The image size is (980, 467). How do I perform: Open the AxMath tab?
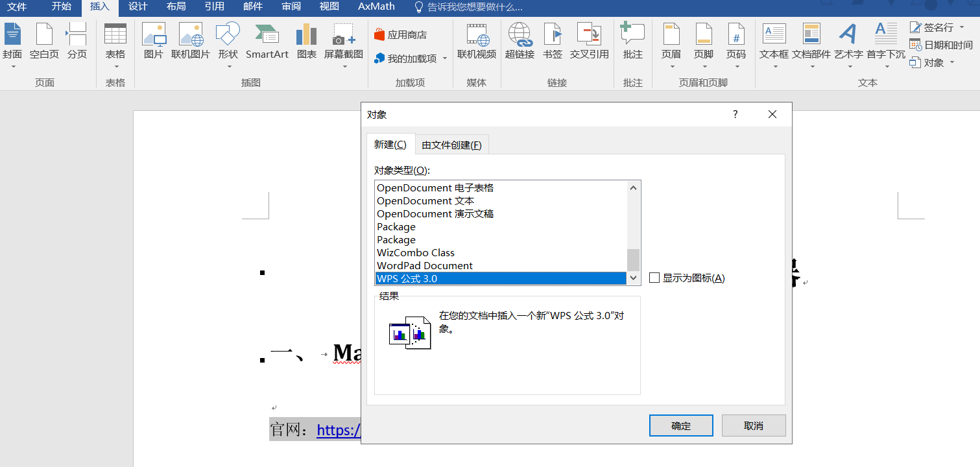pos(376,7)
